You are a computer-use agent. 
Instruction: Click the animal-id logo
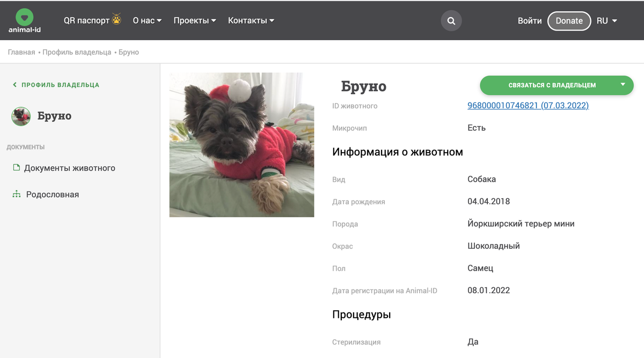coord(25,21)
